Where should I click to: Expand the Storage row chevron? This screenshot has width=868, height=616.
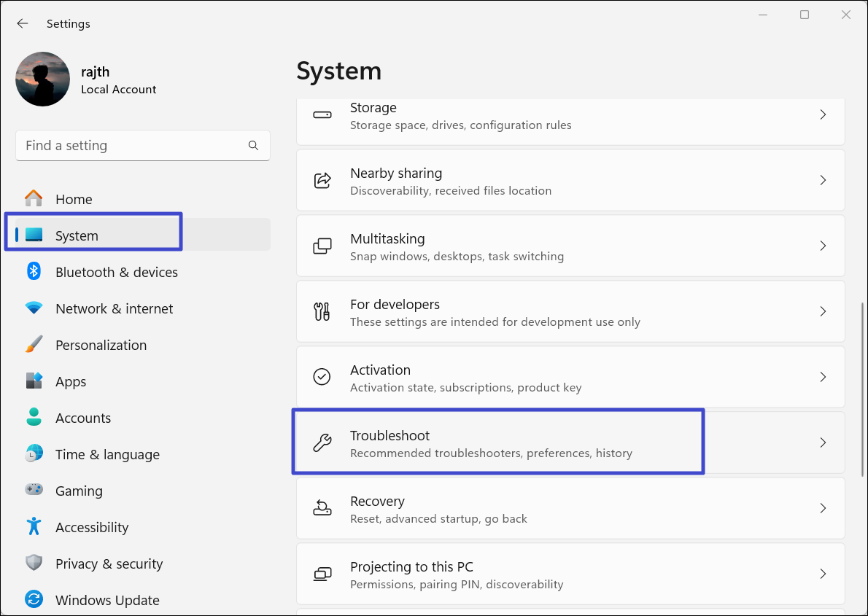(x=823, y=114)
